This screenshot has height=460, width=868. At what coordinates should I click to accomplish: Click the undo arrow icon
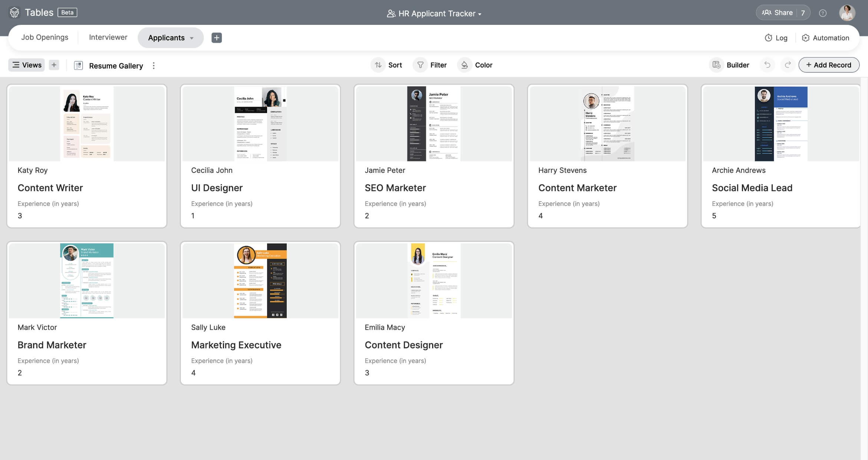pos(767,65)
